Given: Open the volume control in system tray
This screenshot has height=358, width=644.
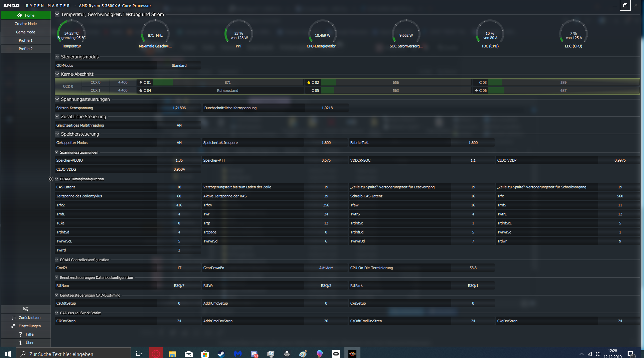Looking at the screenshot, I should (x=598, y=354).
